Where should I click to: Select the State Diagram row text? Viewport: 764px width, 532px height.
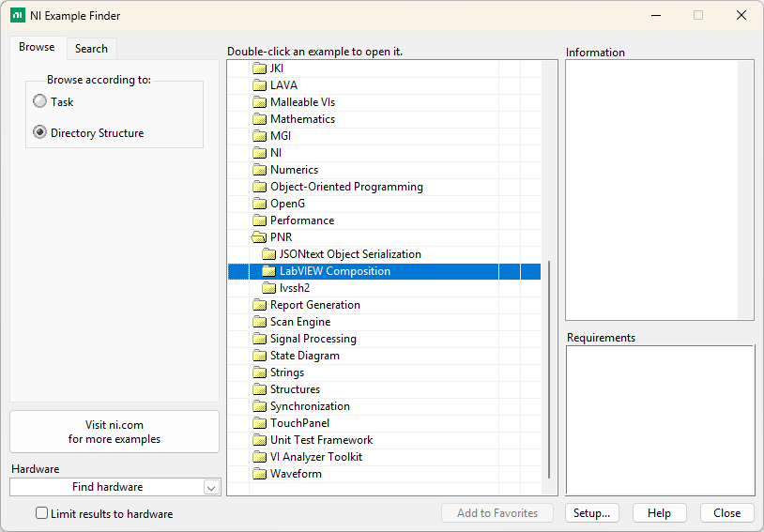[x=305, y=356]
